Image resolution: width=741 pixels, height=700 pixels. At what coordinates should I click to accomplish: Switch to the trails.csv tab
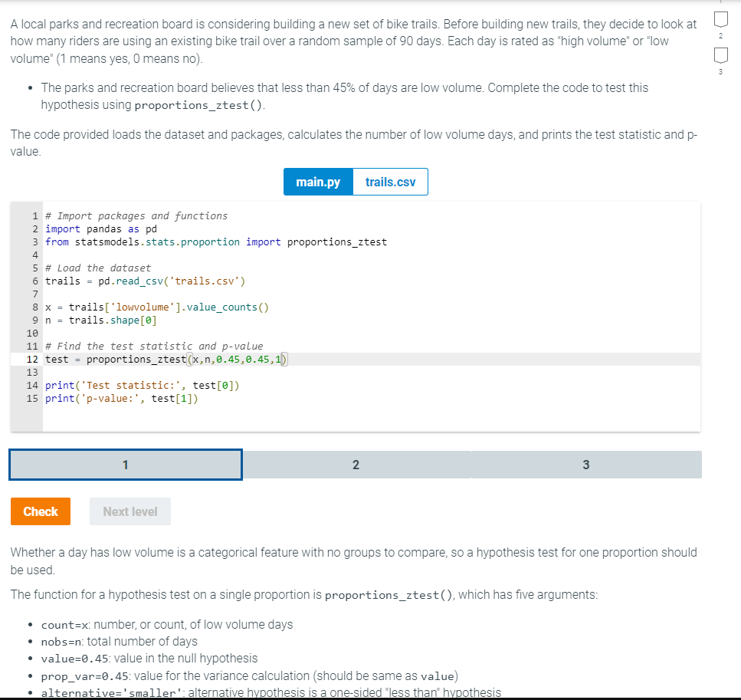click(390, 182)
